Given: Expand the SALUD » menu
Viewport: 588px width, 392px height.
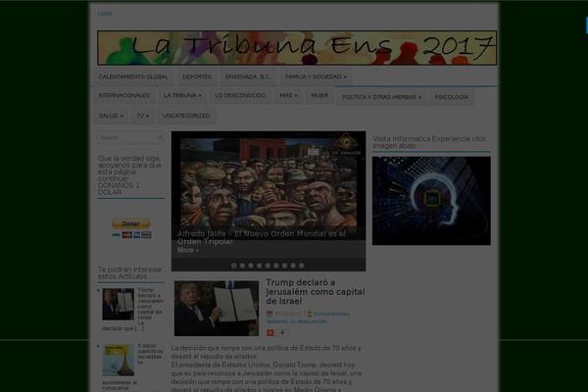Looking at the screenshot, I should point(111,116).
